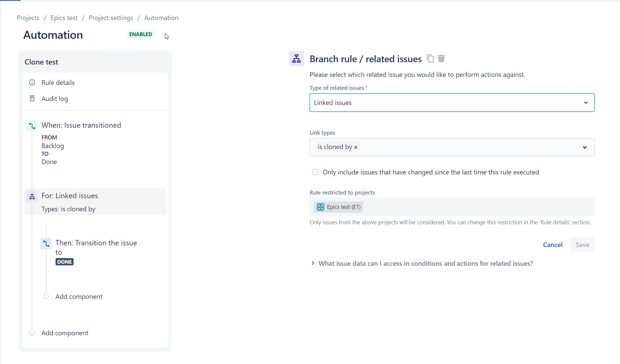Click the Epics test project avatar icon
Screen dimensions: 620x364
click(x=321, y=207)
